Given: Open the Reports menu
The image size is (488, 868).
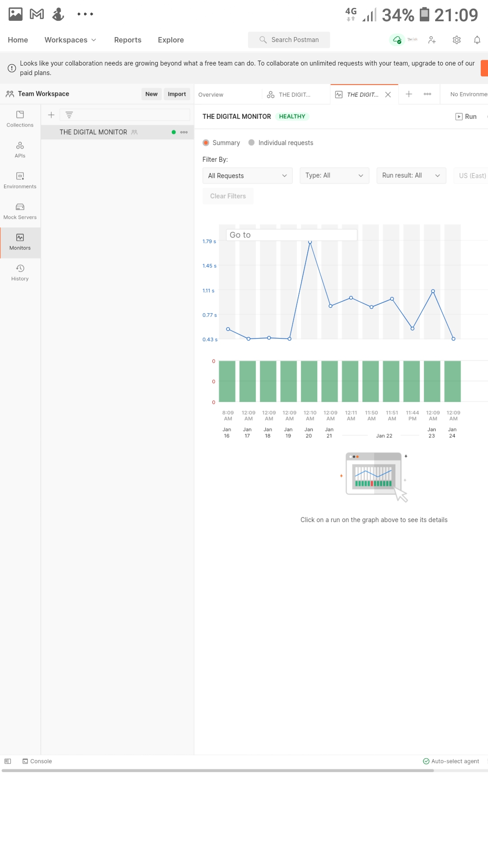Looking at the screenshot, I should [128, 40].
